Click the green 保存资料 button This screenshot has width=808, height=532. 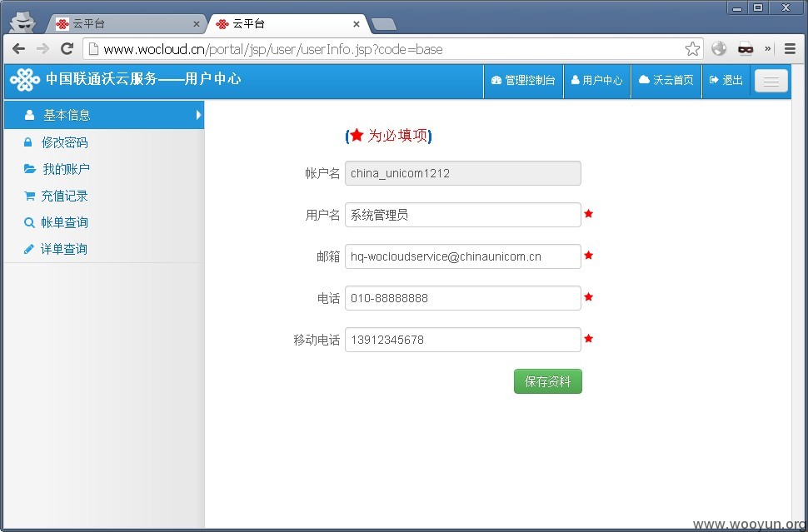[548, 381]
